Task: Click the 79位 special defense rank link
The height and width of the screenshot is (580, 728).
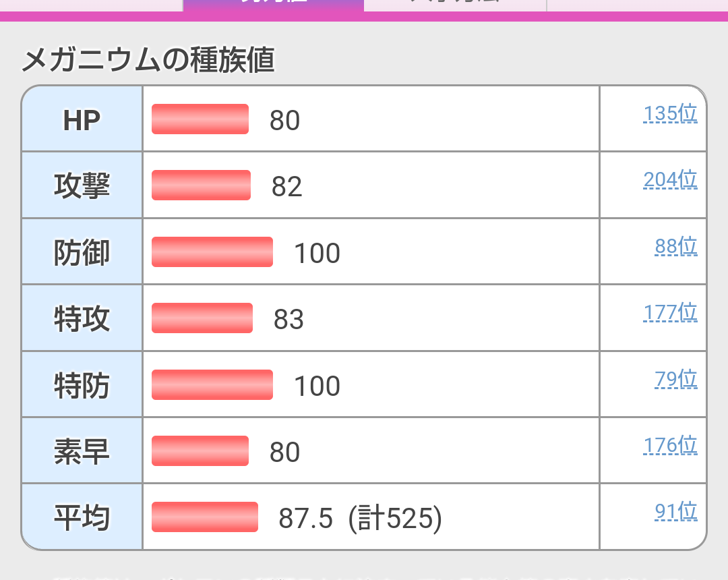Action: coord(675,379)
